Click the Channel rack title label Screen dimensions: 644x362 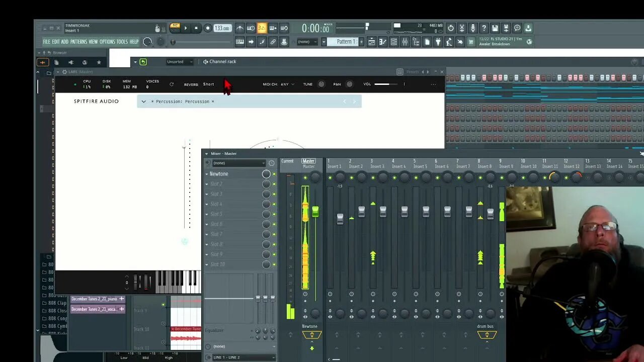point(223,62)
